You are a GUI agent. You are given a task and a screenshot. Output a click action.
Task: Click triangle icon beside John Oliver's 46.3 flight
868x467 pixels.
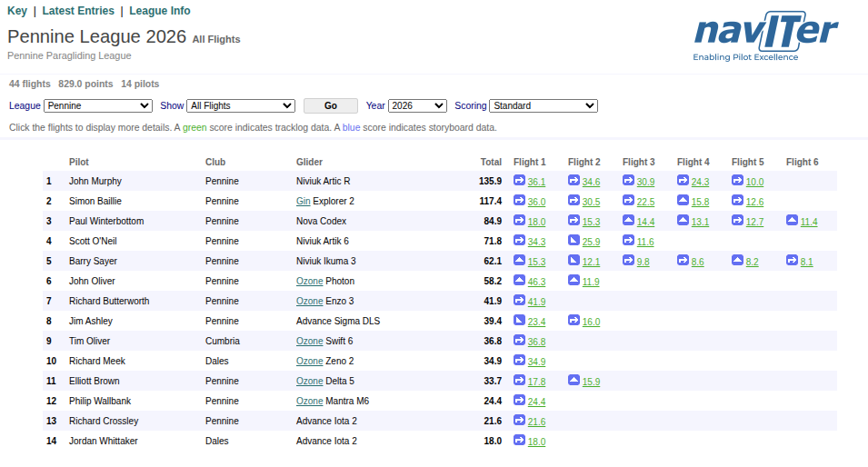coord(519,280)
